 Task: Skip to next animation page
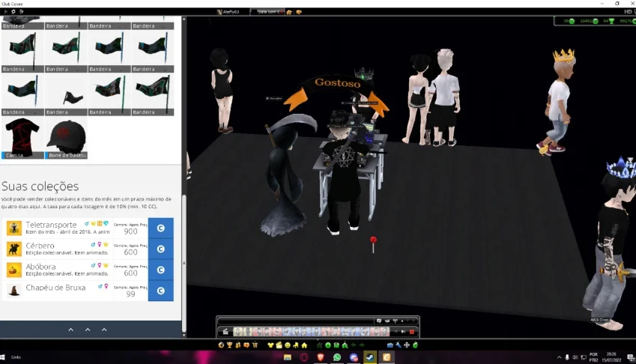(403, 332)
